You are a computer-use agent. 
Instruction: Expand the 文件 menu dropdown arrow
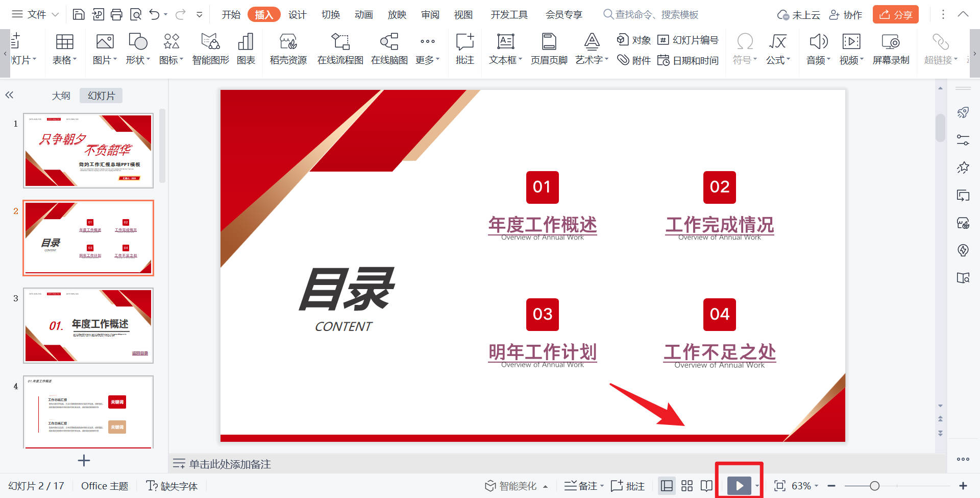(56, 14)
